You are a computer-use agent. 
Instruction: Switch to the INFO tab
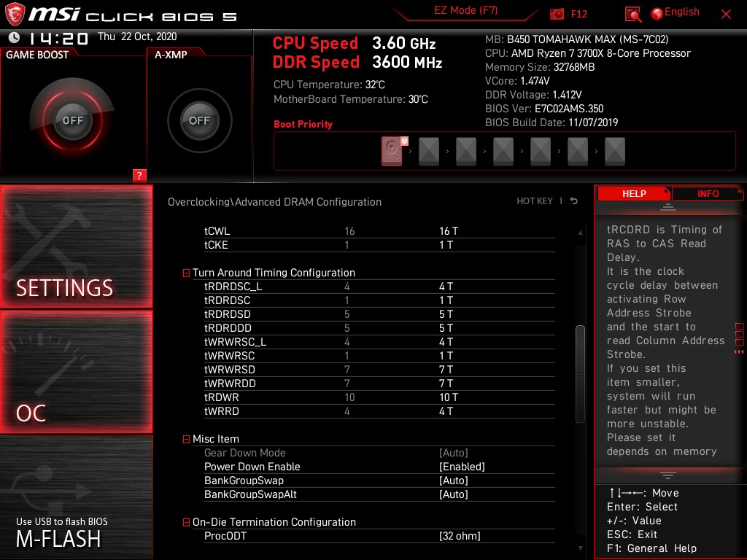tap(707, 193)
